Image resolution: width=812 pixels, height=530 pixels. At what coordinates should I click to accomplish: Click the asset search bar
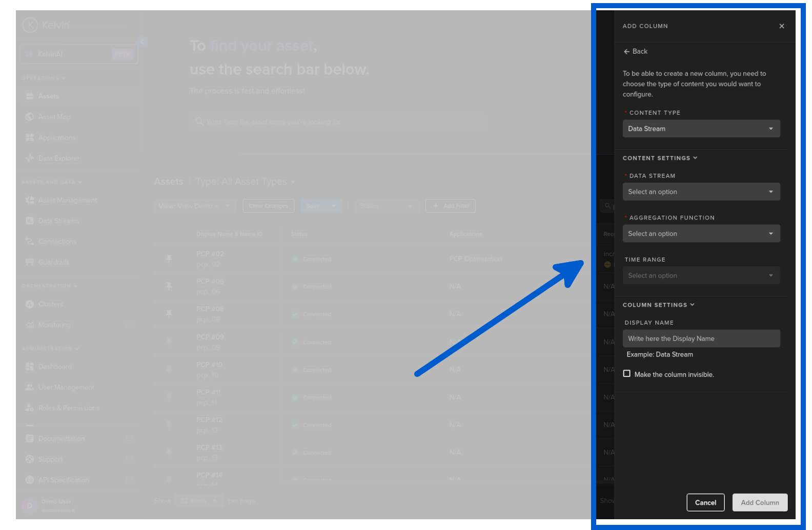tap(338, 122)
